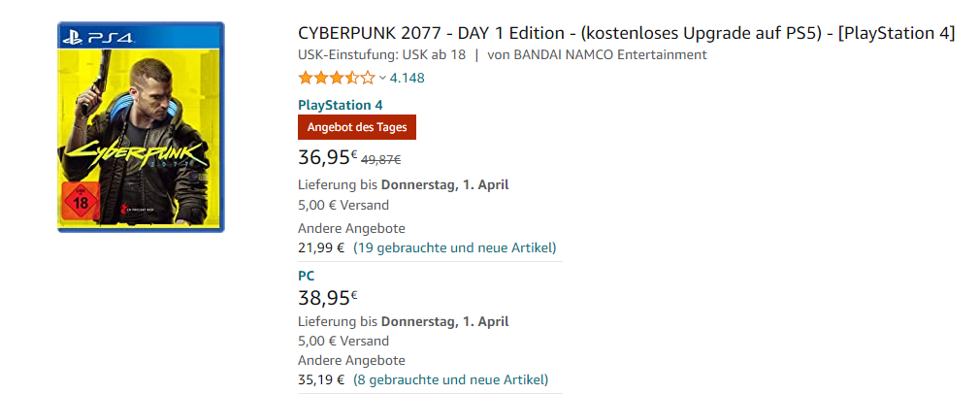Expand the rating breakdown chevron arrow

point(382,78)
